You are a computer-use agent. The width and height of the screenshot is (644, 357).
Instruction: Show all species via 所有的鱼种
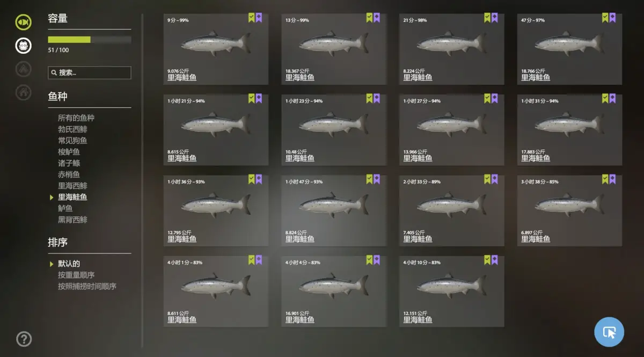[x=76, y=118]
